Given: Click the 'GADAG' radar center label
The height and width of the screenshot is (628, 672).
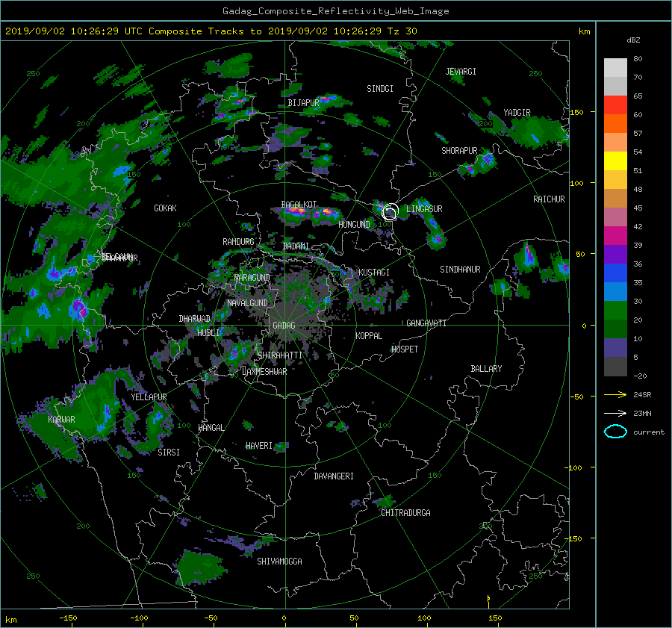Looking at the screenshot, I should pos(284,326).
